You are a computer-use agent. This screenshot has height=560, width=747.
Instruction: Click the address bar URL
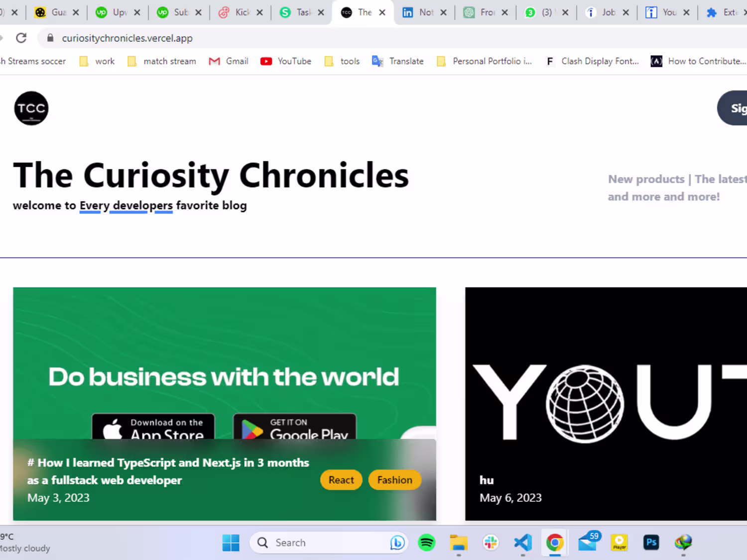tap(127, 38)
